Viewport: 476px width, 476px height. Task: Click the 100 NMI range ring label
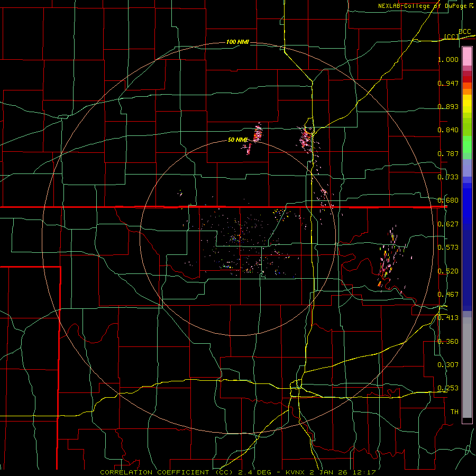[x=237, y=42]
